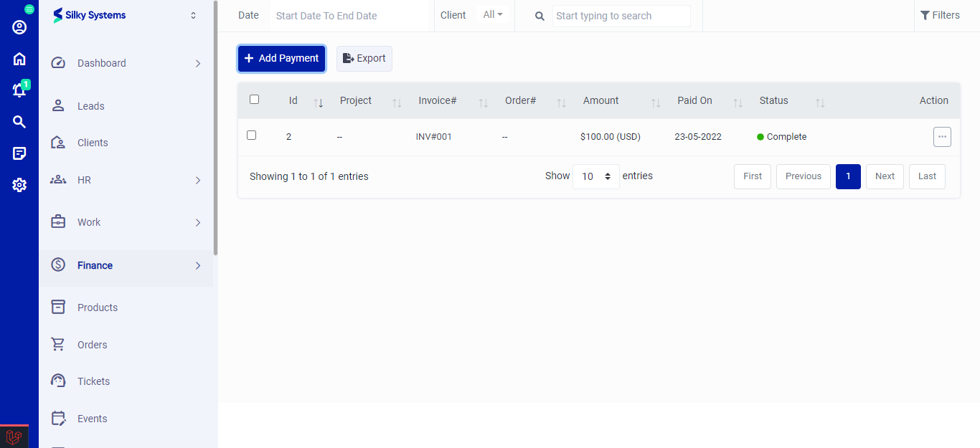Click the Filters funnel button

click(x=940, y=15)
